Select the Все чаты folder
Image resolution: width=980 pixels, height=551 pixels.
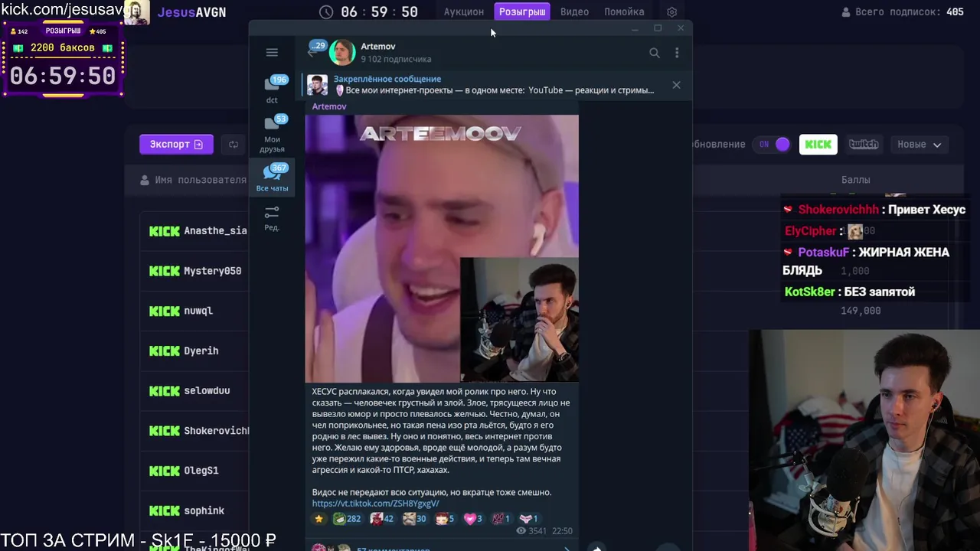[x=272, y=177]
